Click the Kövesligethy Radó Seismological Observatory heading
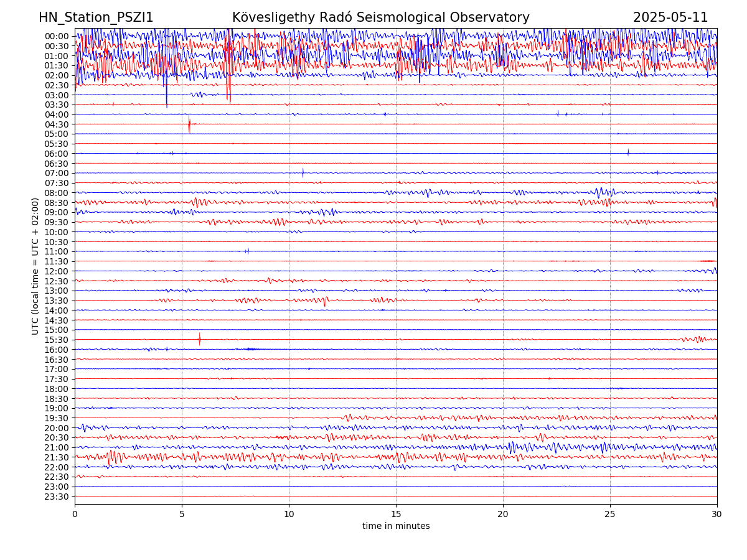The width and height of the screenshot is (747, 560). (x=380, y=17)
